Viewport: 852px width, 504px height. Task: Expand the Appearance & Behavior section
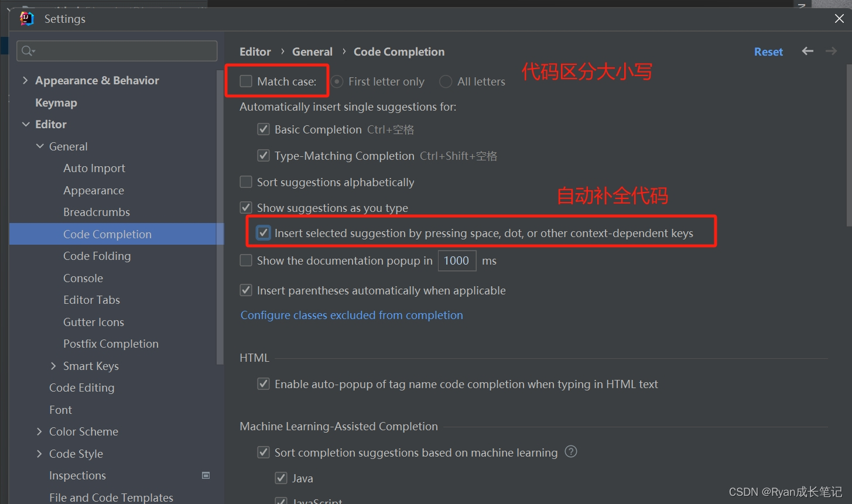(25, 80)
